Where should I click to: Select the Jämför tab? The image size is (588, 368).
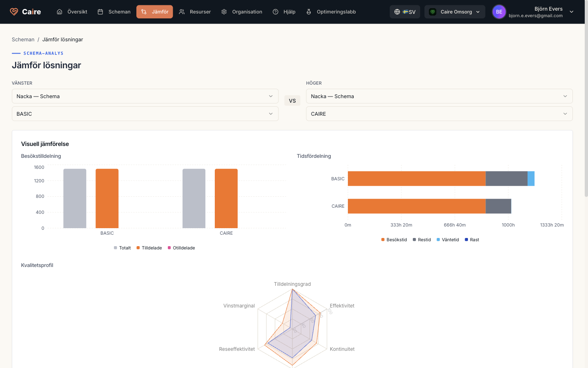(x=155, y=12)
